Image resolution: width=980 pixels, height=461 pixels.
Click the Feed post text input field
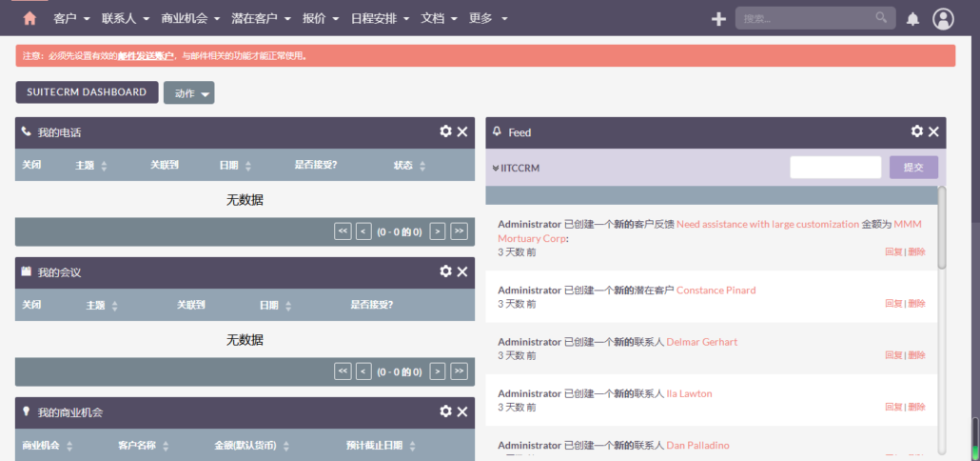pos(834,168)
